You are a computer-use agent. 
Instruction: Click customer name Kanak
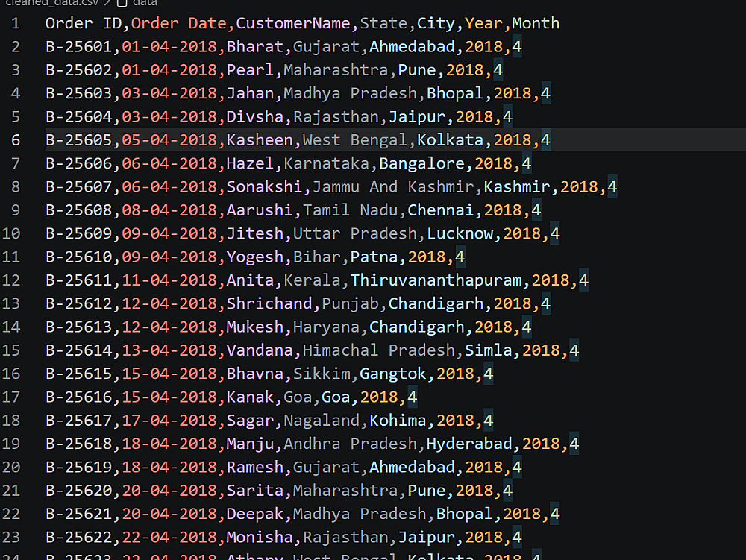pyautogui.click(x=250, y=397)
